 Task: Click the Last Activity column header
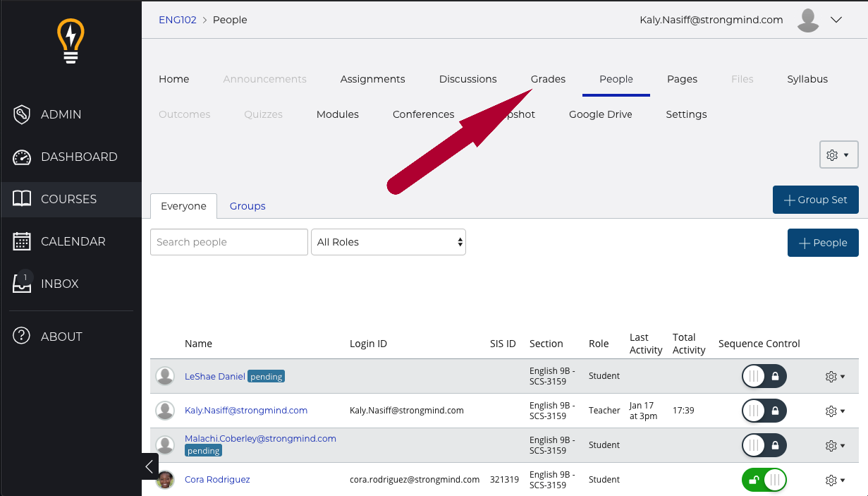coord(646,344)
